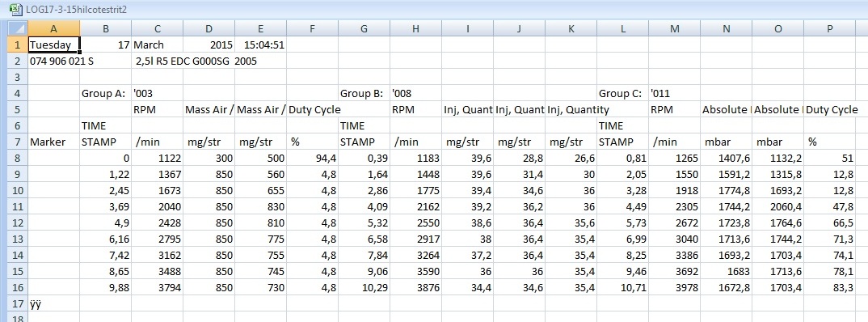Click the RPM value 3794 cell
The image size is (868, 322).
[158, 288]
